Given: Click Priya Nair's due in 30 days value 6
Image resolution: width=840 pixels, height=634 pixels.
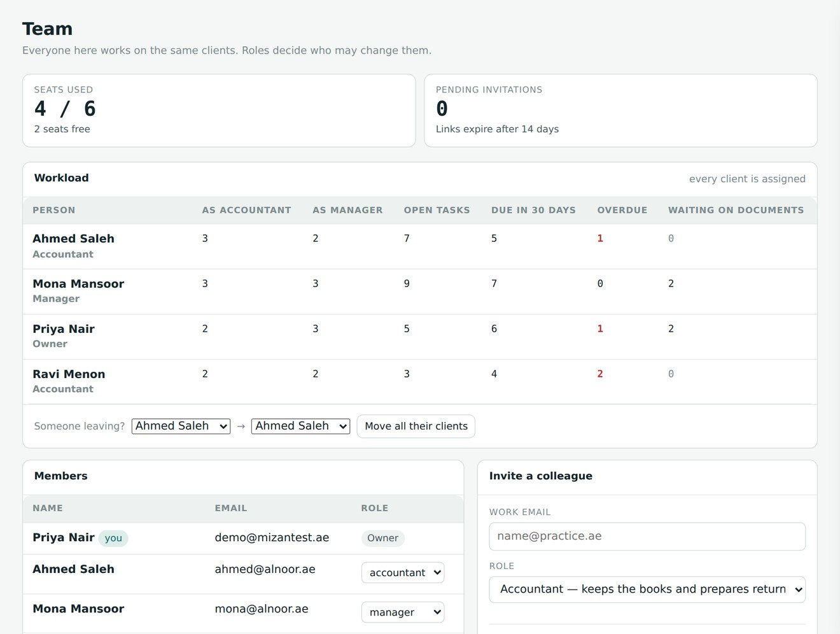Looking at the screenshot, I should [494, 329].
